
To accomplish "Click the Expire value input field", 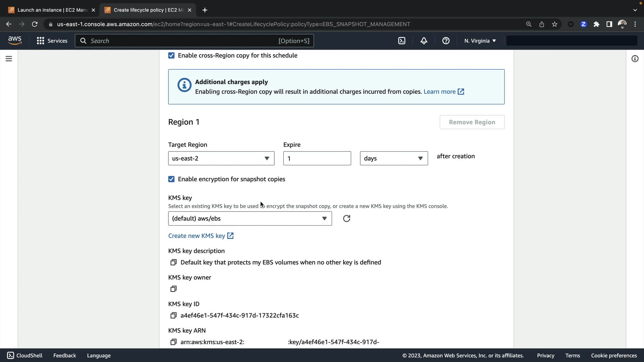I will (317, 158).
